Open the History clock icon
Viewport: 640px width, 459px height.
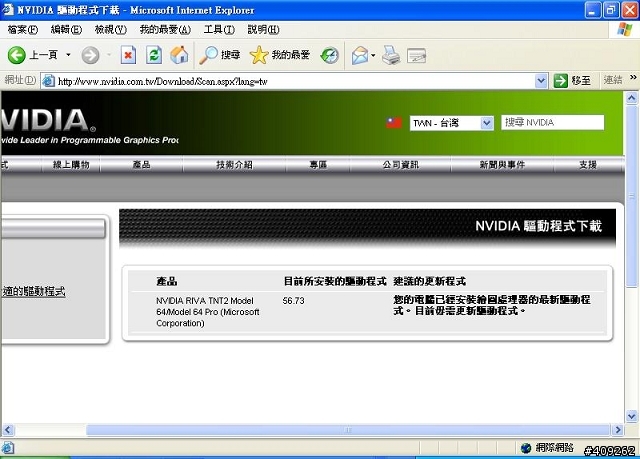[x=329, y=55]
